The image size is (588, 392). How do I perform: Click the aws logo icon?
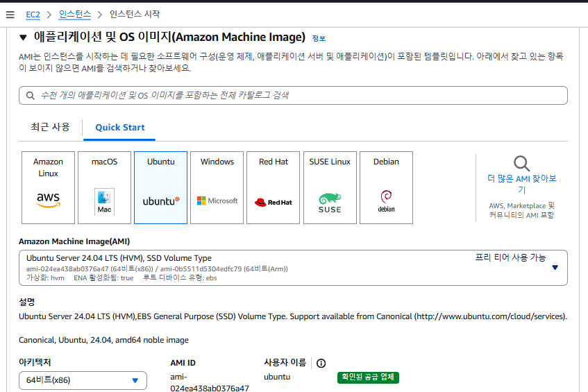pos(48,200)
